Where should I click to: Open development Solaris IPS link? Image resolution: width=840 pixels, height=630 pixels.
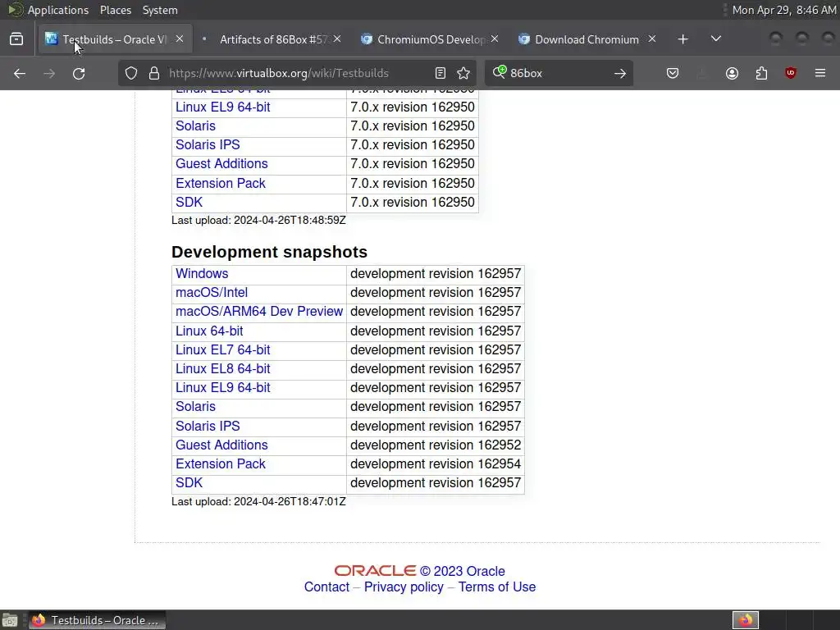(x=208, y=426)
